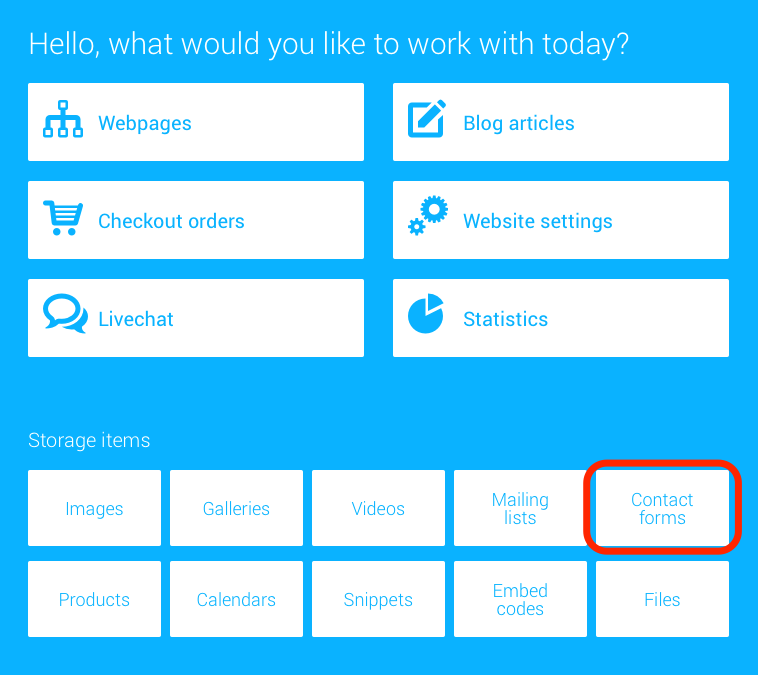Click the Blog articles pencil icon
Image resolution: width=758 pixels, height=675 pixels.
pos(426,119)
